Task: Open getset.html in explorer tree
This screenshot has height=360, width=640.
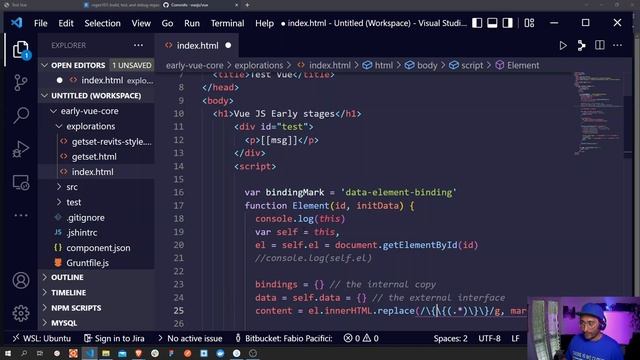Action: 97,157
